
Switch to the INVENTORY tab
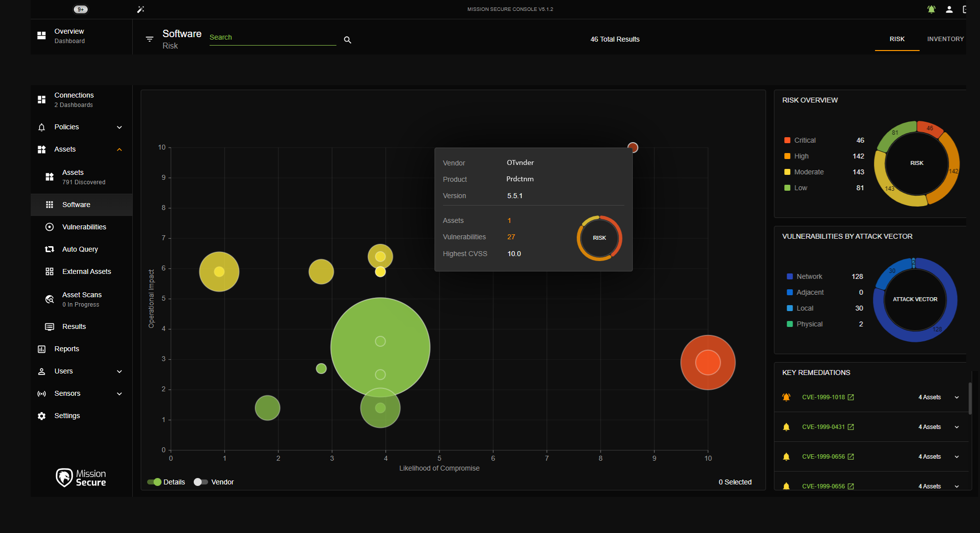(x=945, y=39)
